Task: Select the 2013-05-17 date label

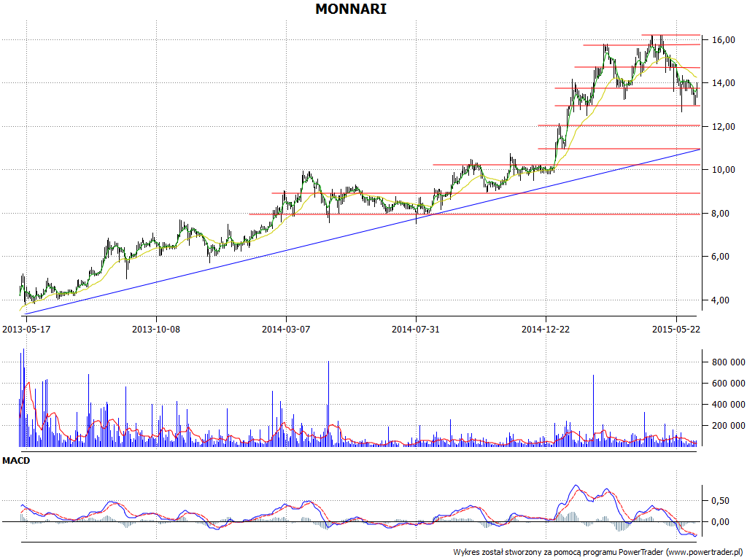Action: (x=26, y=329)
